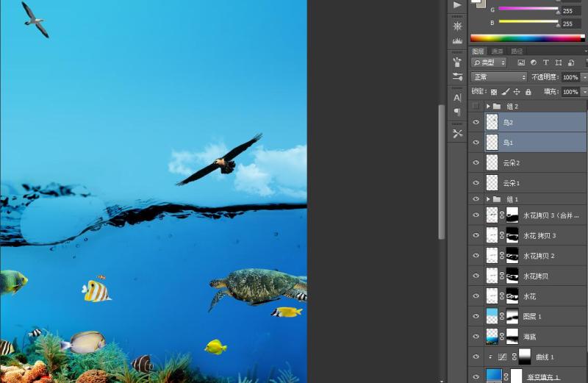Lock transparent pixels icon

494,92
